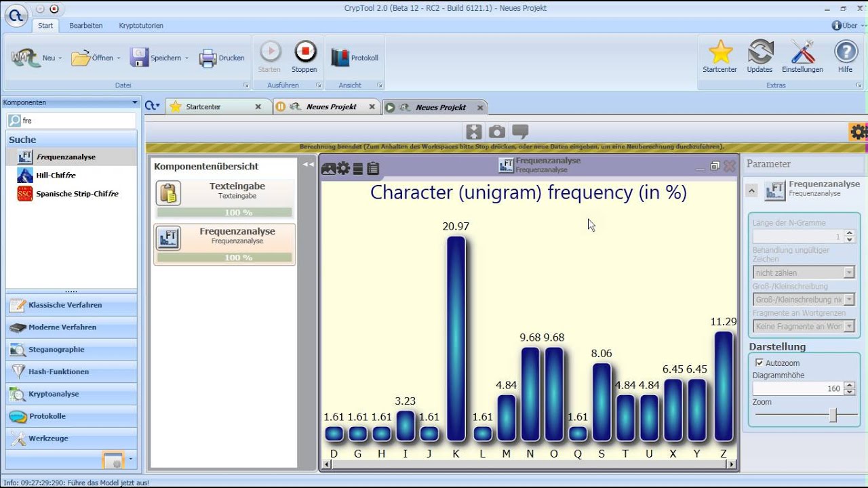This screenshot has height=488, width=868.
Task: Open the Öffnen dropdown arrow
Action: click(x=119, y=58)
